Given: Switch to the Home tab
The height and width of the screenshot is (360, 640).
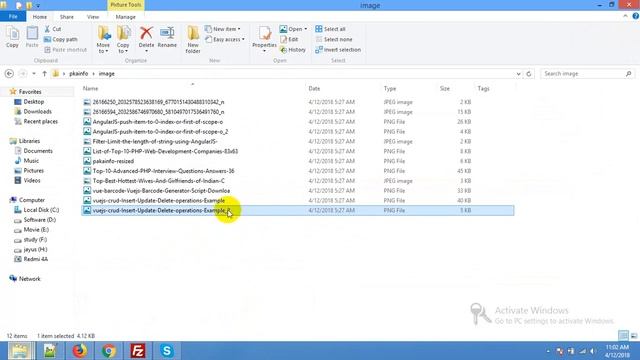Looking at the screenshot, I should (40, 17).
